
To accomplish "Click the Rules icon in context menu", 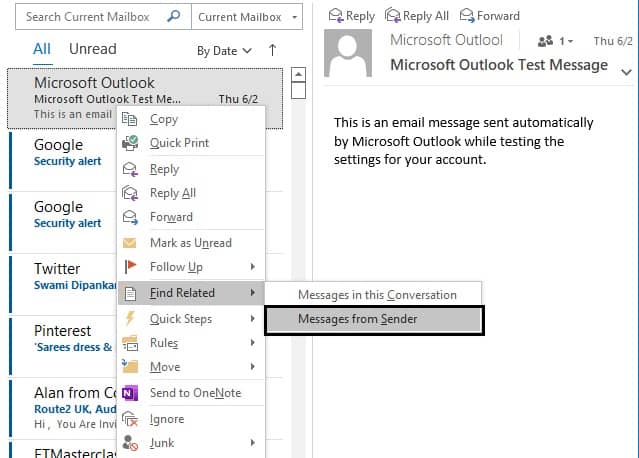I will click(x=130, y=343).
